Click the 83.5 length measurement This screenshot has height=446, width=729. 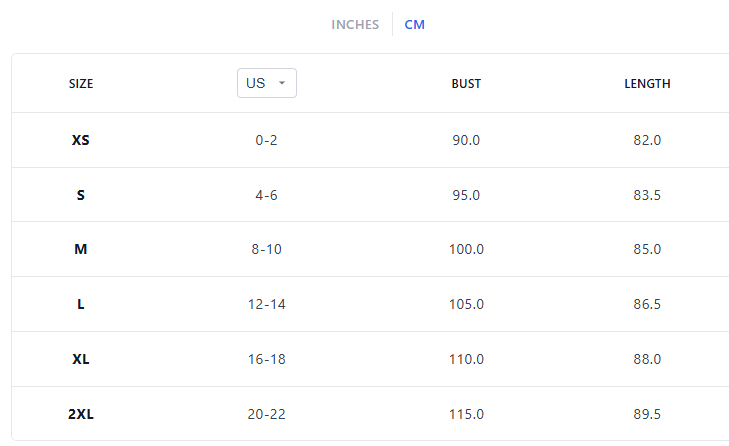(647, 195)
